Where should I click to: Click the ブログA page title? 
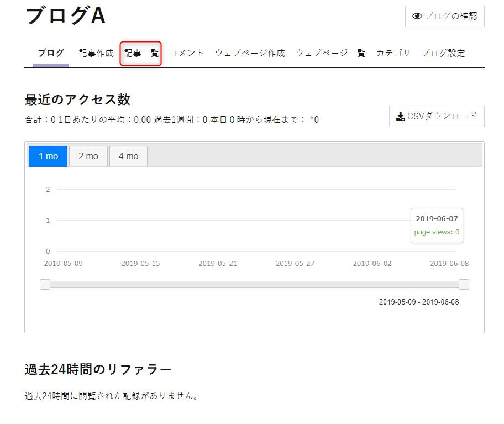coord(66,15)
